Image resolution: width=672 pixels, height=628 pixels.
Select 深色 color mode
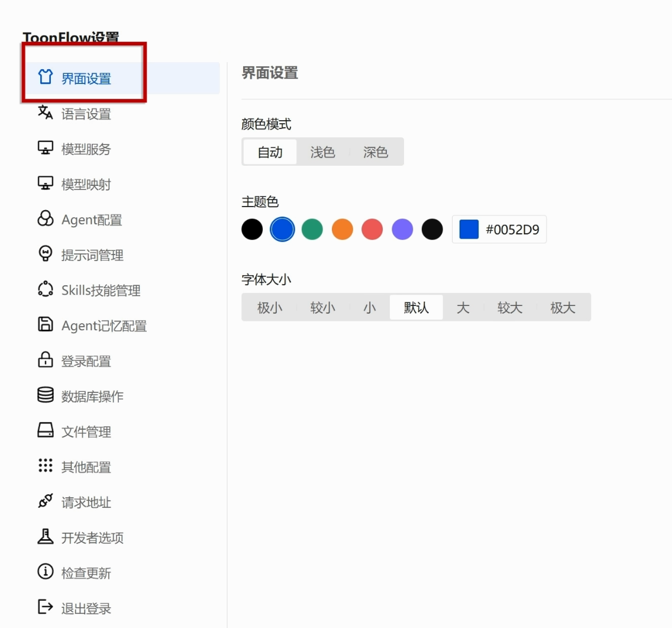(376, 152)
